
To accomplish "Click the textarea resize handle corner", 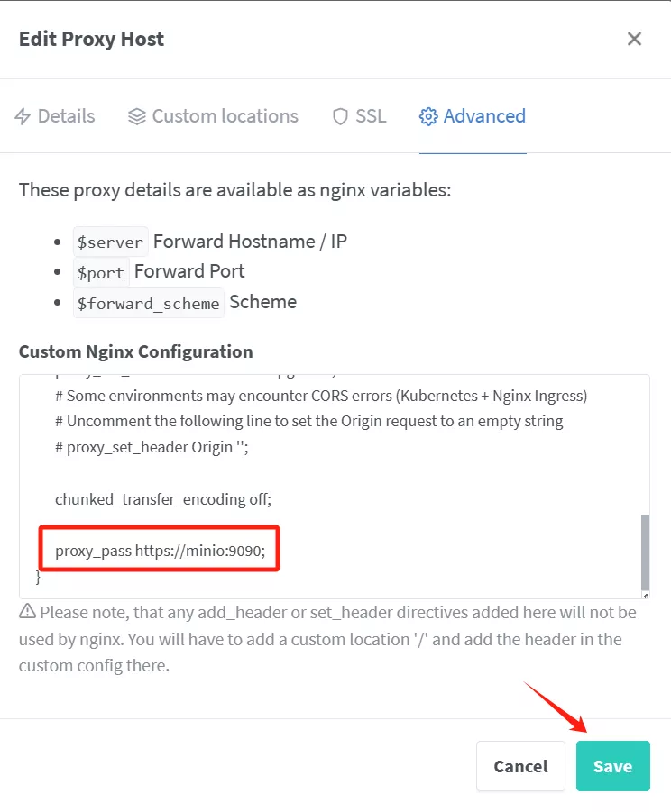I will coord(645,594).
